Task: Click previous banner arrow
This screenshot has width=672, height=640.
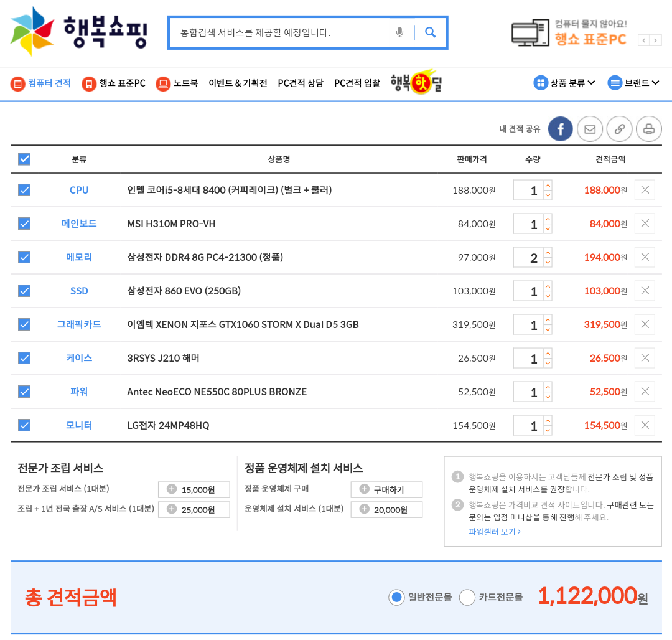Action: (x=644, y=40)
